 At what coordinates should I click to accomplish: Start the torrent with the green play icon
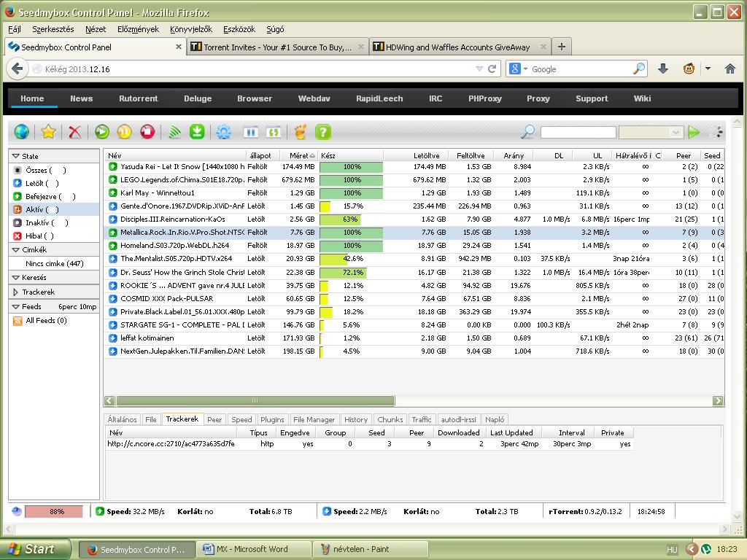101,132
